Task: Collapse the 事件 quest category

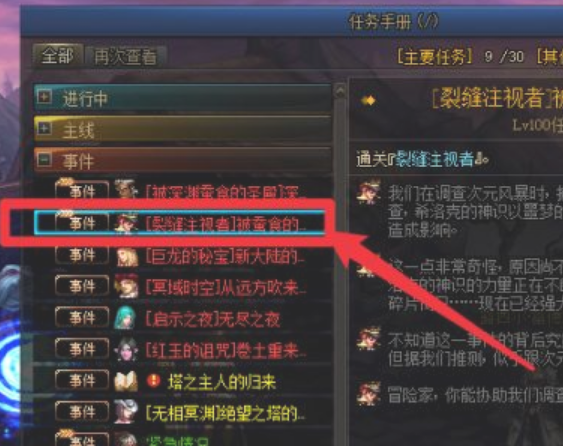Action: 45,159
